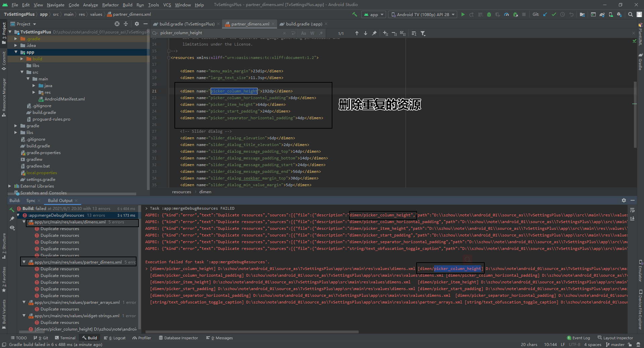Click the soft-wrap icon in build output
Image resolution: width=644 pixels, height=348 pixels.
click(x=632, y=210)
